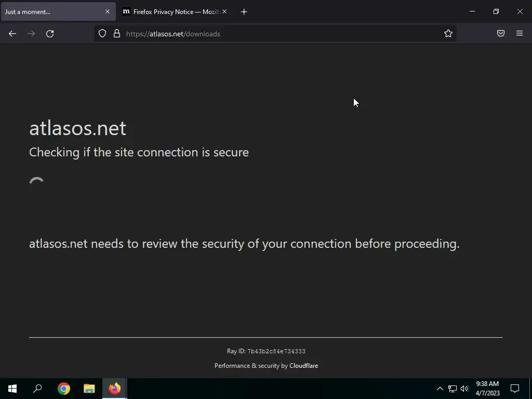Open the Windows Start menu

click(x=12, y=389)
